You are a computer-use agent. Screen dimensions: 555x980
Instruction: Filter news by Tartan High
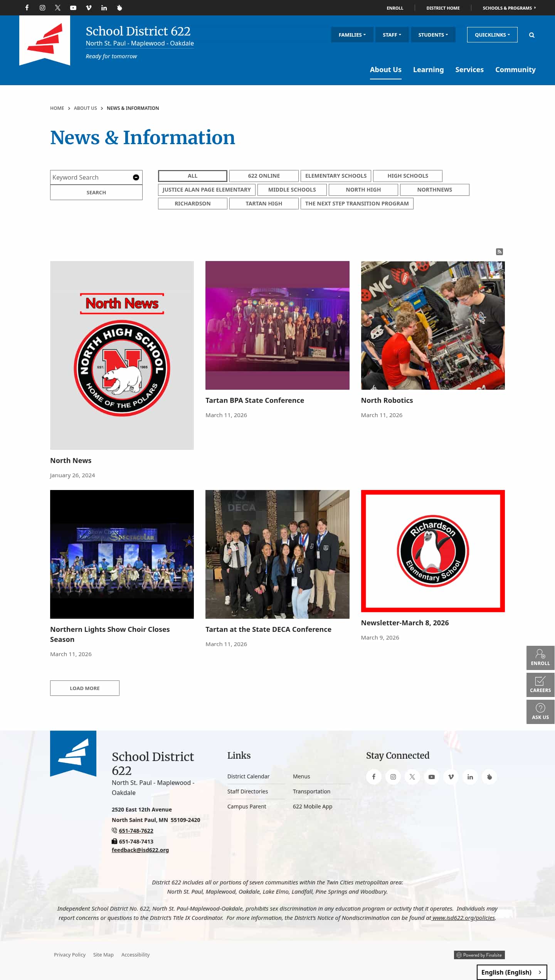(x=264, y=204)
